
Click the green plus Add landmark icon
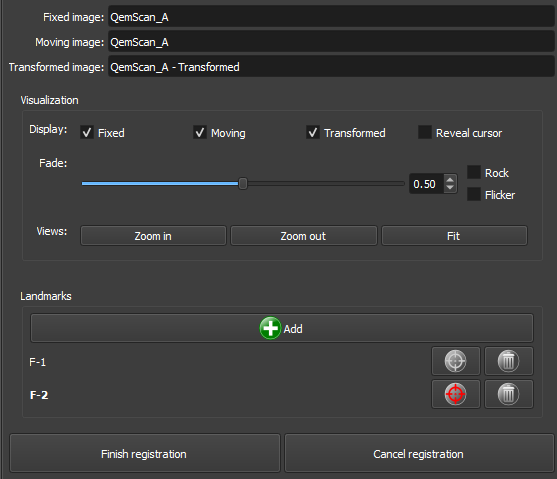point(270,328)
